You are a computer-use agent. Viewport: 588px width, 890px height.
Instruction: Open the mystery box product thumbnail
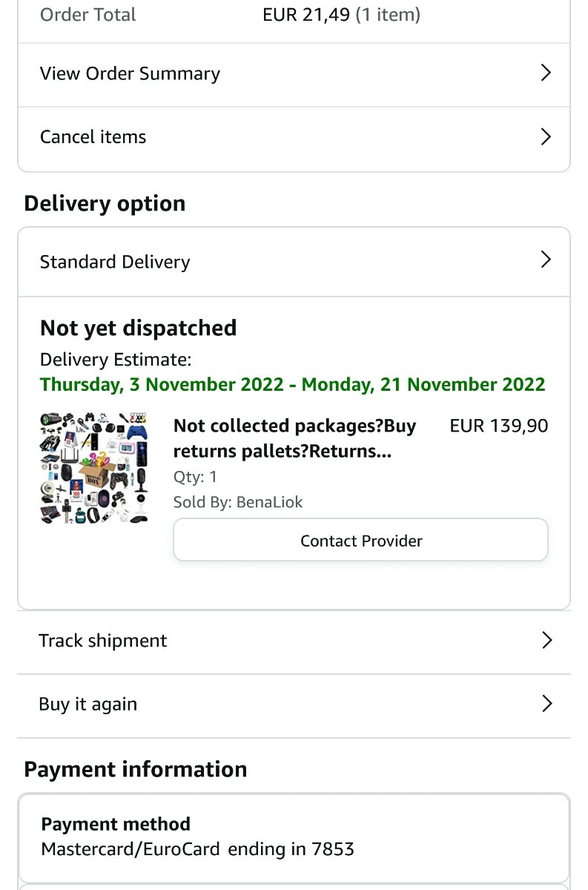(93, 467)
